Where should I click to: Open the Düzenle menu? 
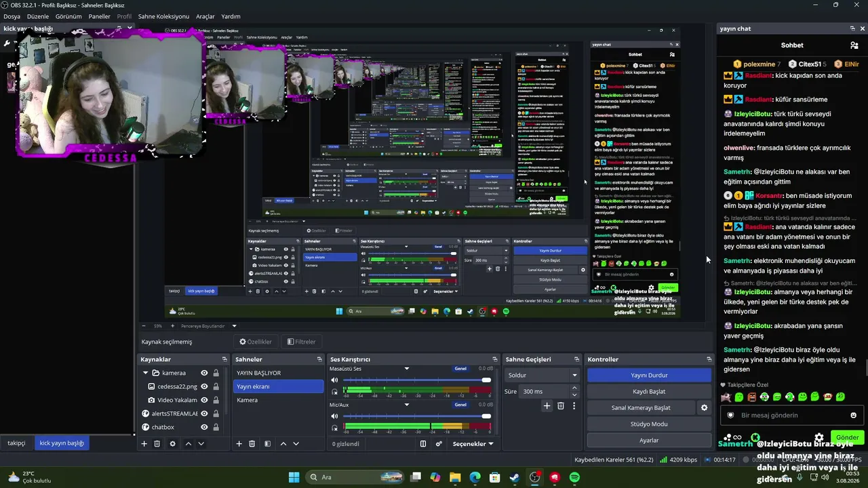point(37,16)
